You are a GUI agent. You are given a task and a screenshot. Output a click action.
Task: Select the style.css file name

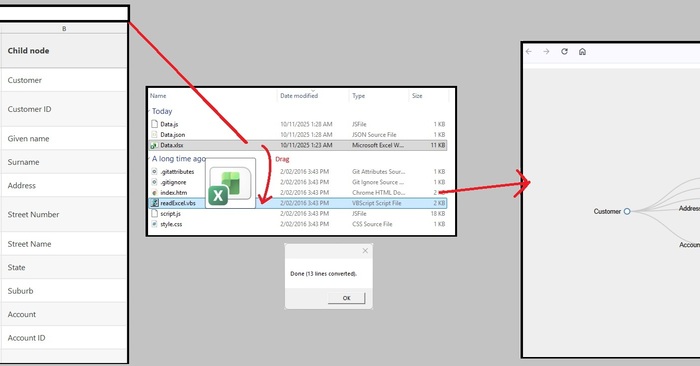(171, 224)
